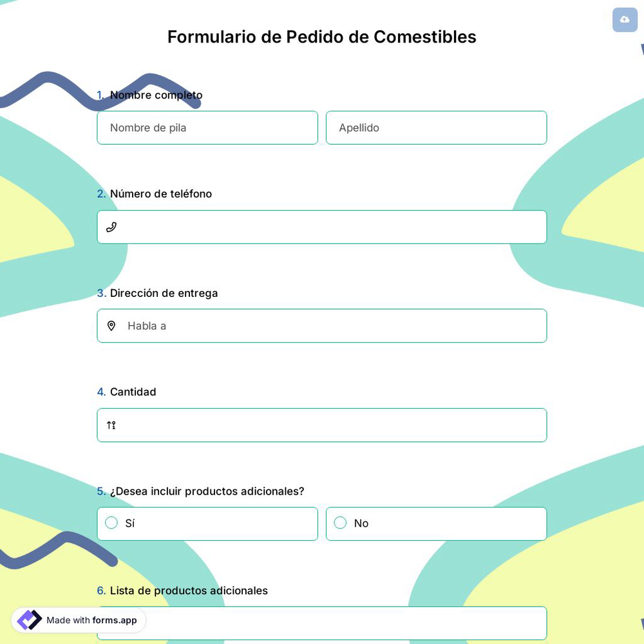Click the phone icon in teléfono field
The height and width of the screenshot is (644, 644).
[x=111, y=227]
